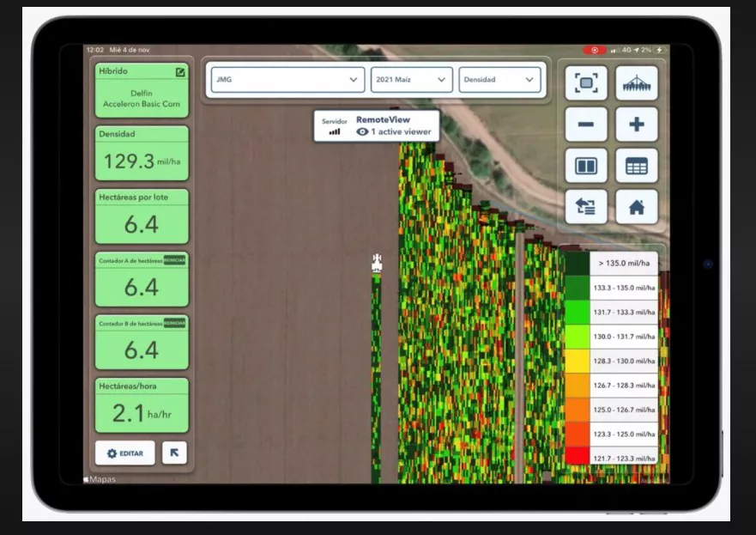Open the data table grid icon
Viewport: 756px width, 535px height.
pos(637,166)
